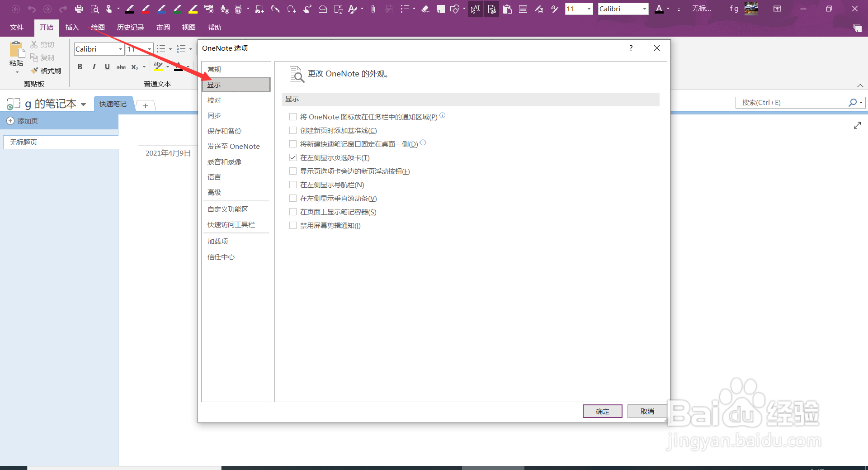The height and width of the screenshot is (470, 868).
Task: Click the email page envelope icon
Action: tap(323, 9)
